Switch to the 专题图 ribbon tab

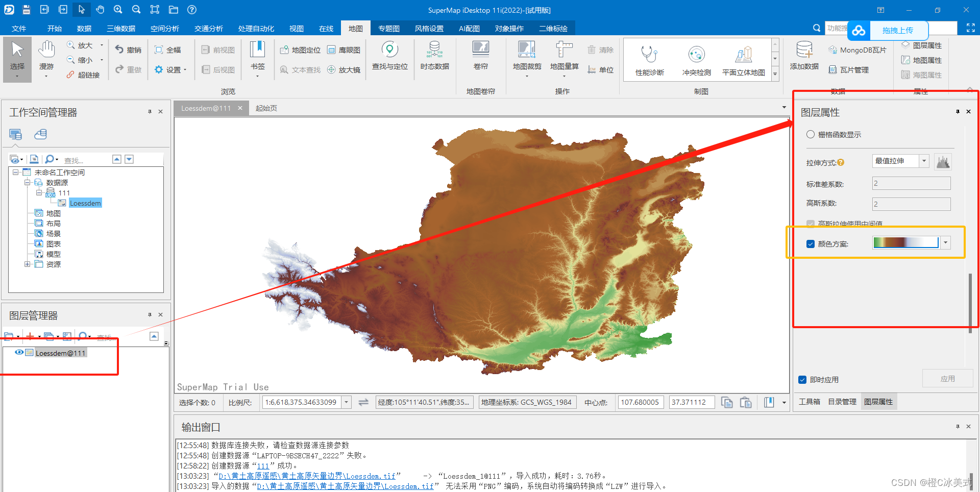388,28
